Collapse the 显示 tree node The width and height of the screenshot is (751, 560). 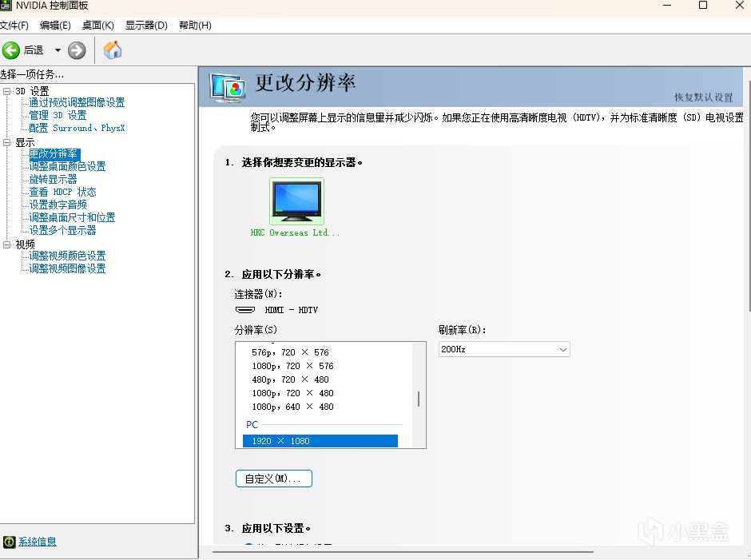(6, 142)
